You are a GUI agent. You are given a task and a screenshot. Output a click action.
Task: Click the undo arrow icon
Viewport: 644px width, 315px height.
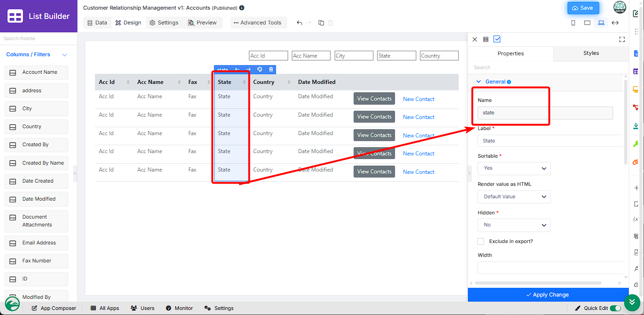(x=300, y=23)
